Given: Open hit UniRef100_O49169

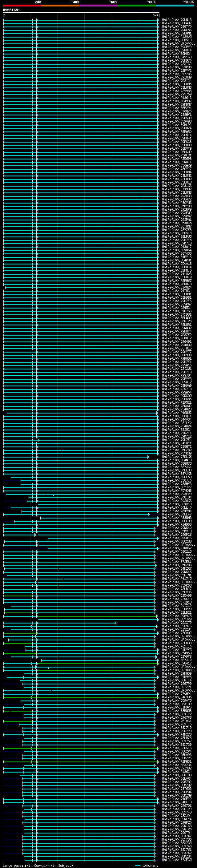Looking at the screenshot, I should (177, 57).
